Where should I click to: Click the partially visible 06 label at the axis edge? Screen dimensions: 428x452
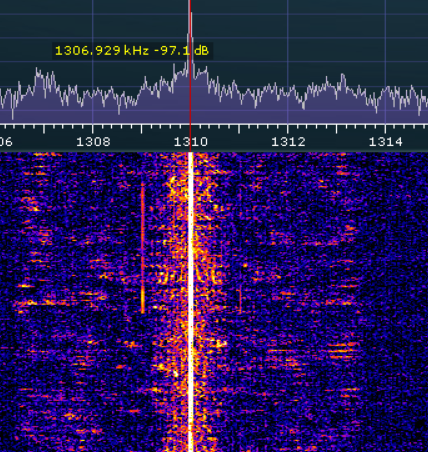(x=6, y=142)
